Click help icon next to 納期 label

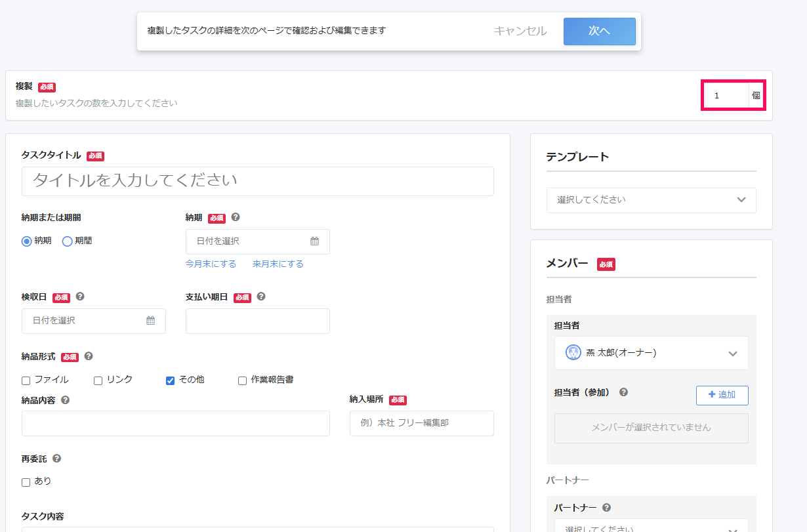click(x=236, y=217)
